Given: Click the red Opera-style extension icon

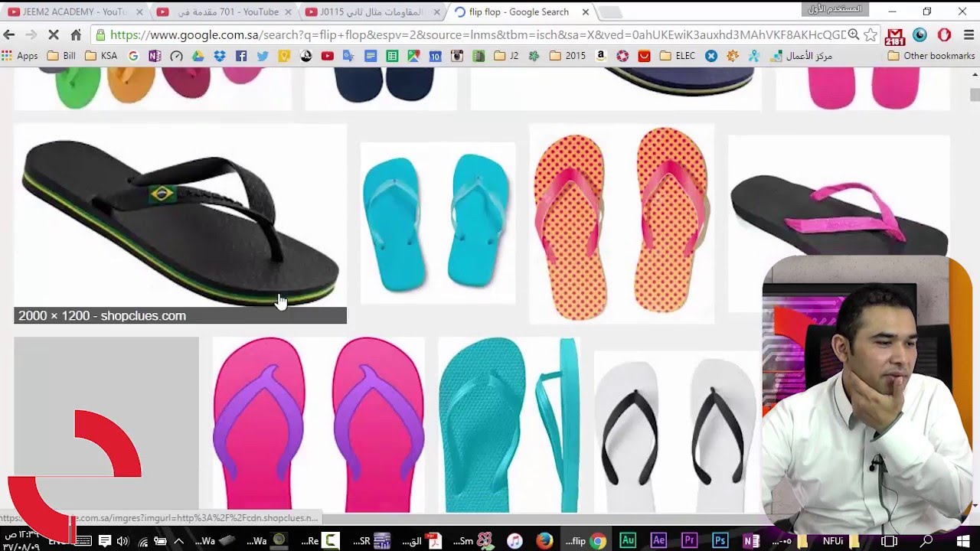Looking at the screenshot, I should click(944, 34).
